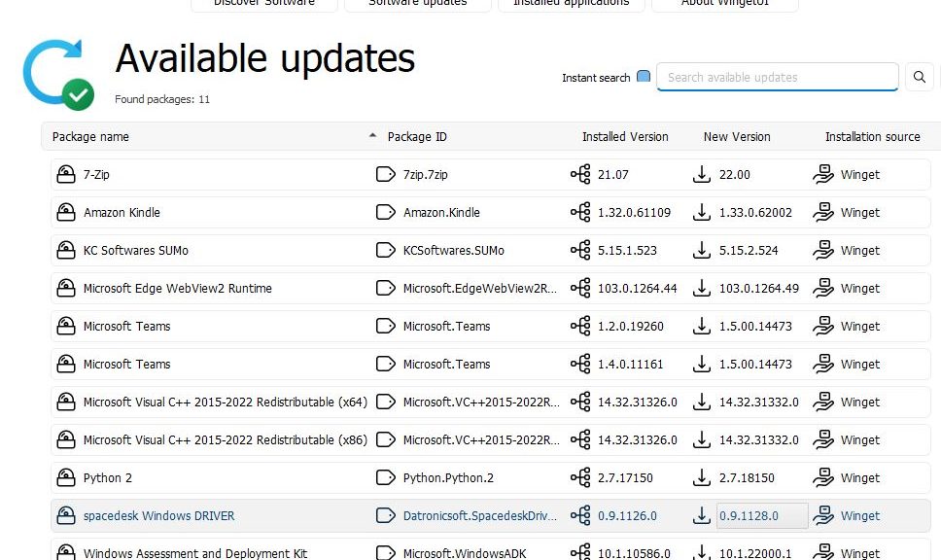This screenshot has width=941, height=560.
Task: Select the 7-Zip package name
Action: (96, 175)
